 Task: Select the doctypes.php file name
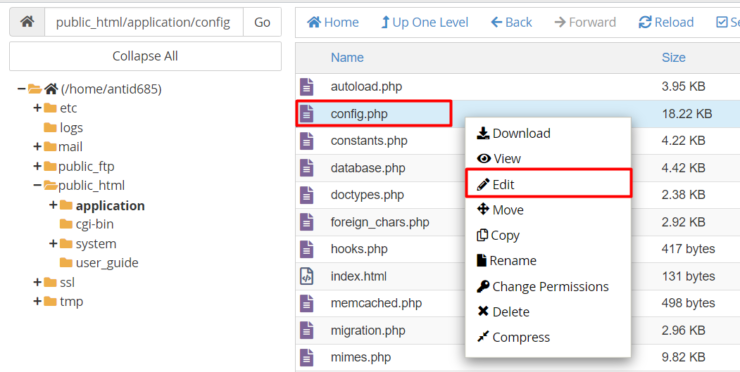click(367, 195)
